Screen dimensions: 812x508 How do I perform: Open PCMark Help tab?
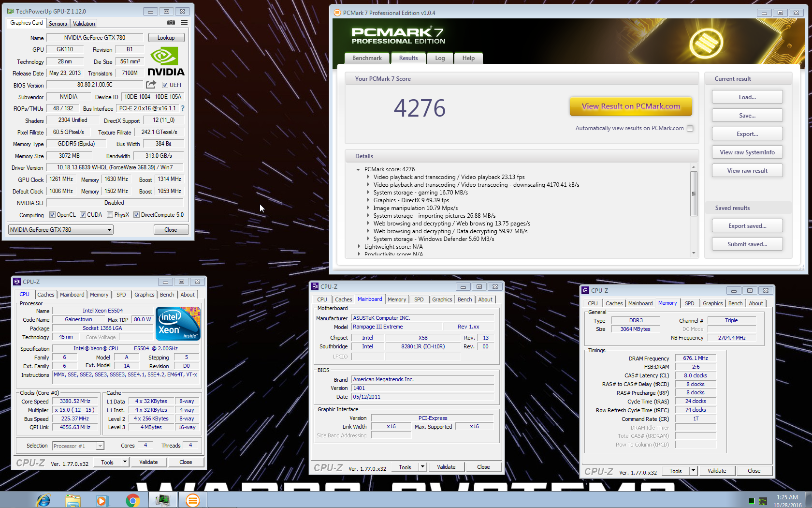pos(468,58)
